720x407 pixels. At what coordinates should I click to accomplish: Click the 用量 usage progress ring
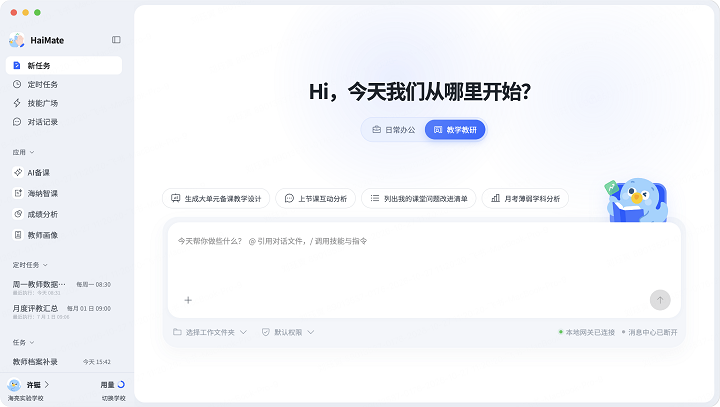121,384
